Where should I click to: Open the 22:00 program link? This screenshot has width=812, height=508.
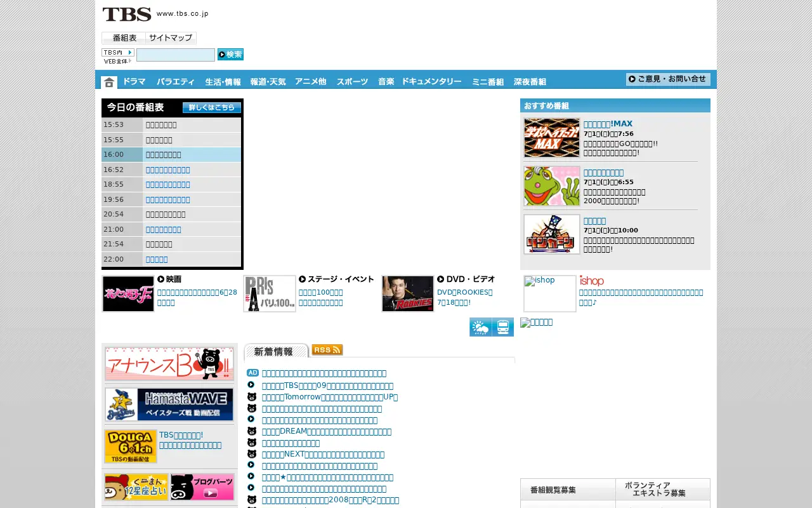coord(157,259)
